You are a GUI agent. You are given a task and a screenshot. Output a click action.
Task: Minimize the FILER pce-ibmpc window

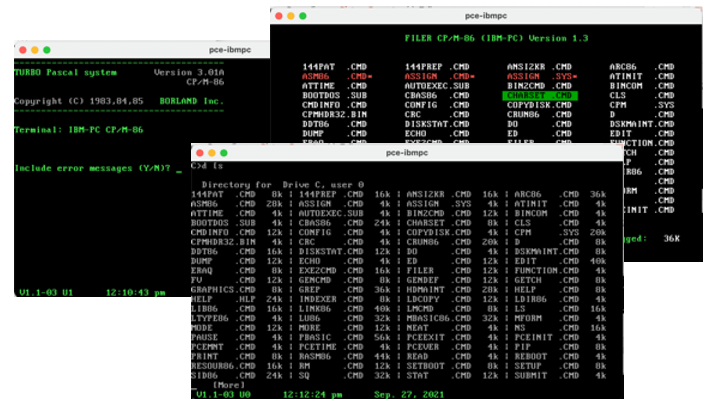coord(291,16)
